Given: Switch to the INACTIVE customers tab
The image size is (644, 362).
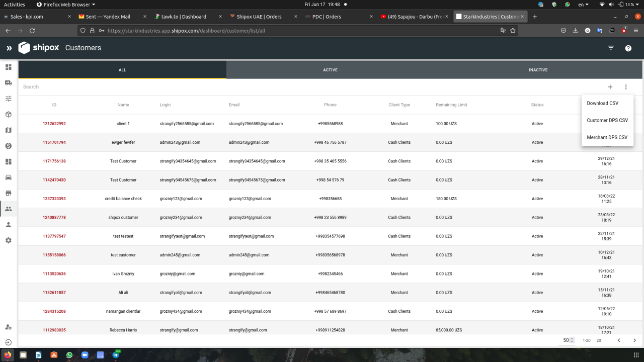Looking at the screenshot, I should click(538, 70).
